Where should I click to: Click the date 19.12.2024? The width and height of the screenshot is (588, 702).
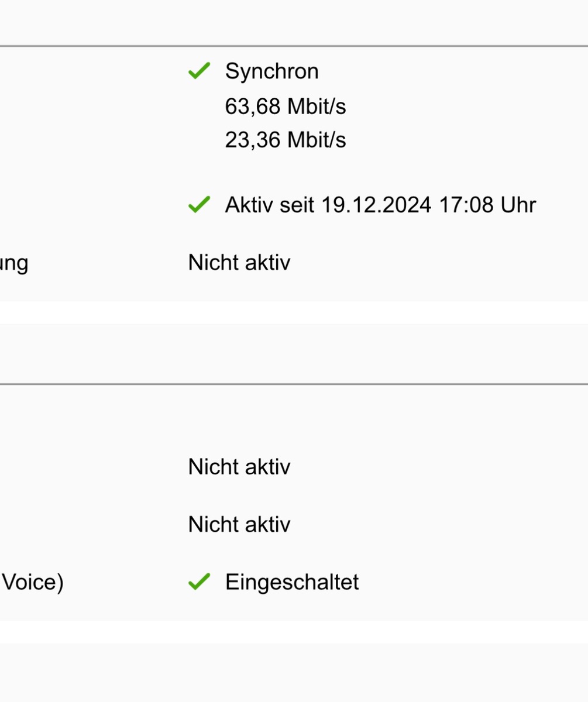(x=376, y=205)
